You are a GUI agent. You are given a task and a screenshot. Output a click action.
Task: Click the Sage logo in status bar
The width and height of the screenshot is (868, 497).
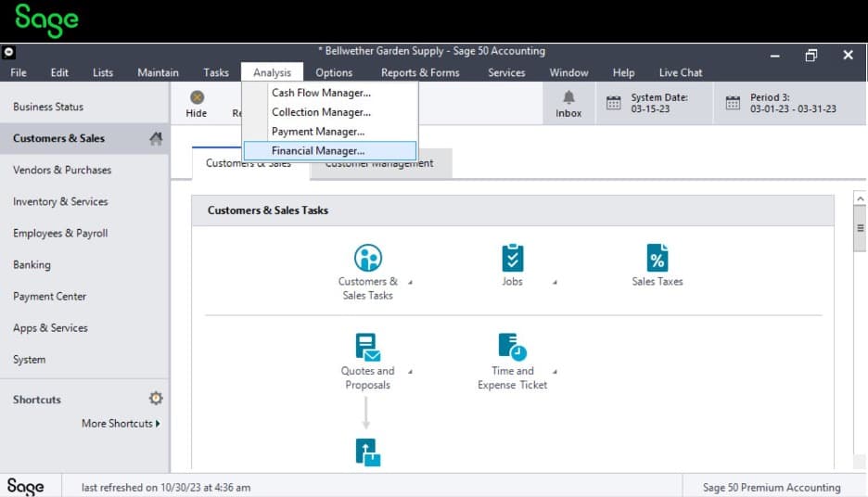pos(25,487)
